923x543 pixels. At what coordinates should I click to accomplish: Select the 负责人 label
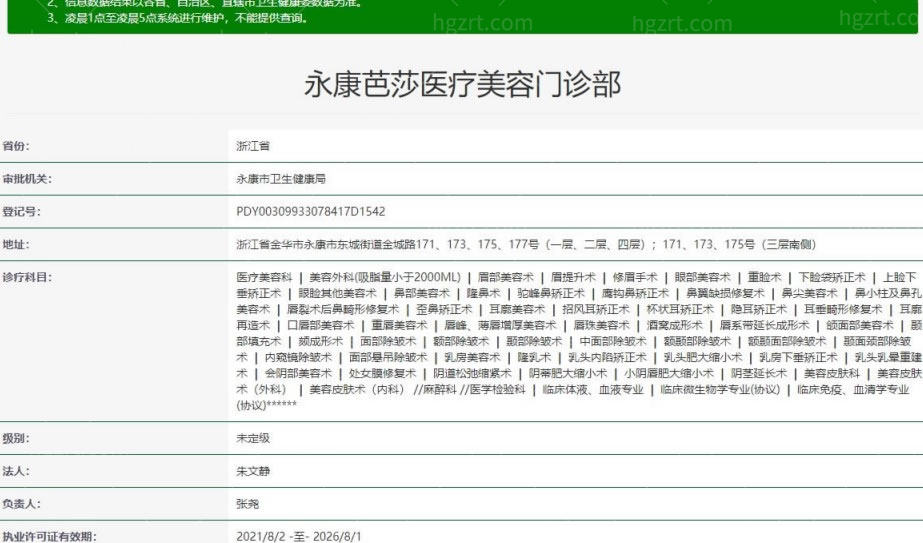(22, 504)
